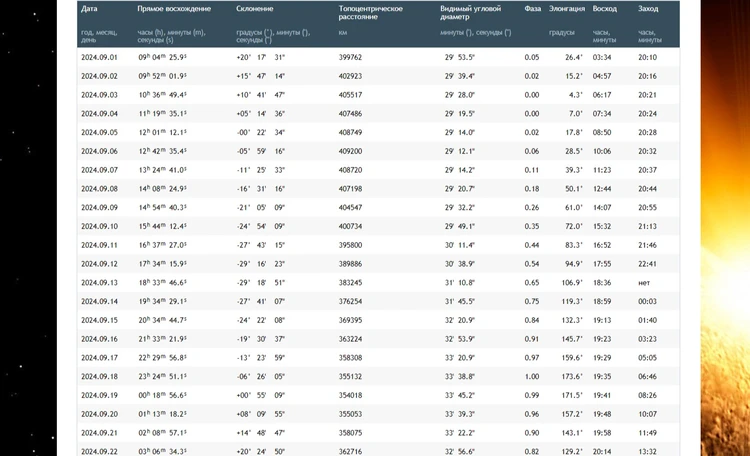Click distance value 354018
Image resolution: width=750 pixels, height=456 pixels.
[x=351, y=396]
